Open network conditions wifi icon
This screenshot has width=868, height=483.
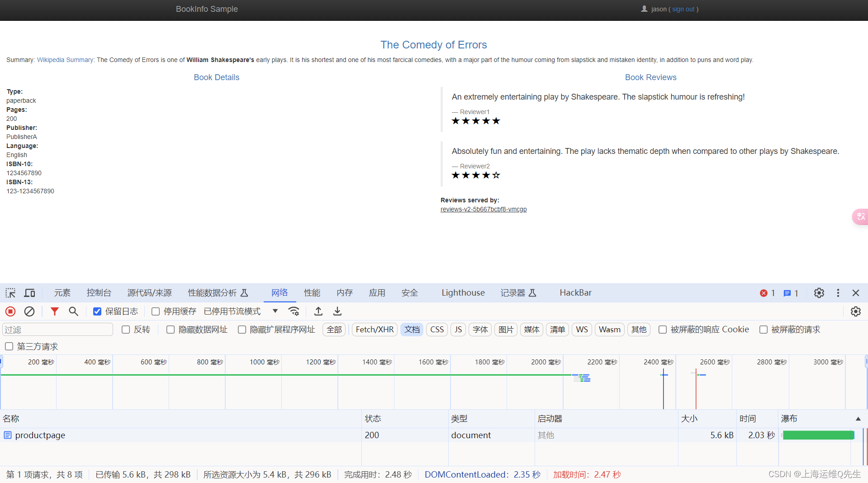coord(294,311)
